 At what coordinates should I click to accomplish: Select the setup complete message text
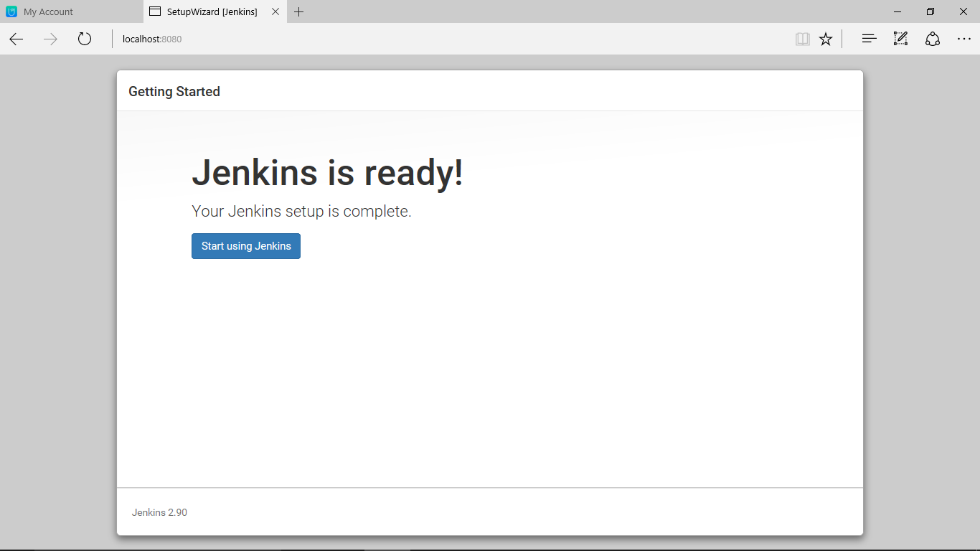(x=301, y=211)
